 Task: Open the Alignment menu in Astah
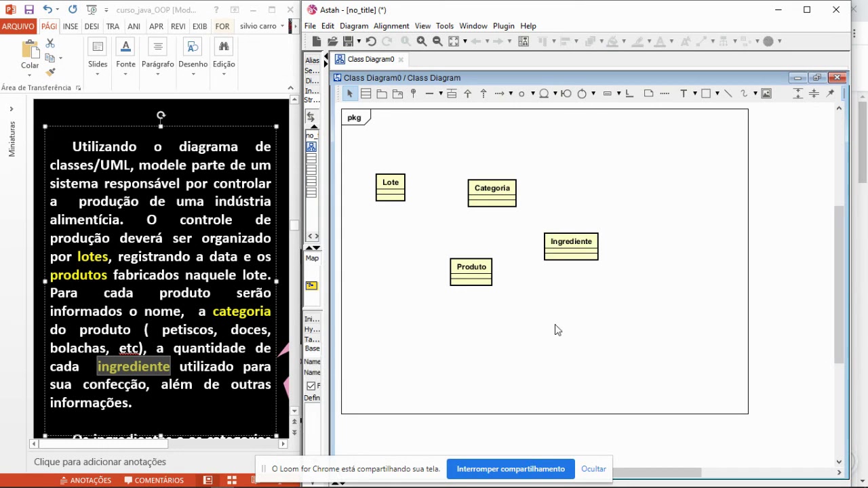point(391,26)
